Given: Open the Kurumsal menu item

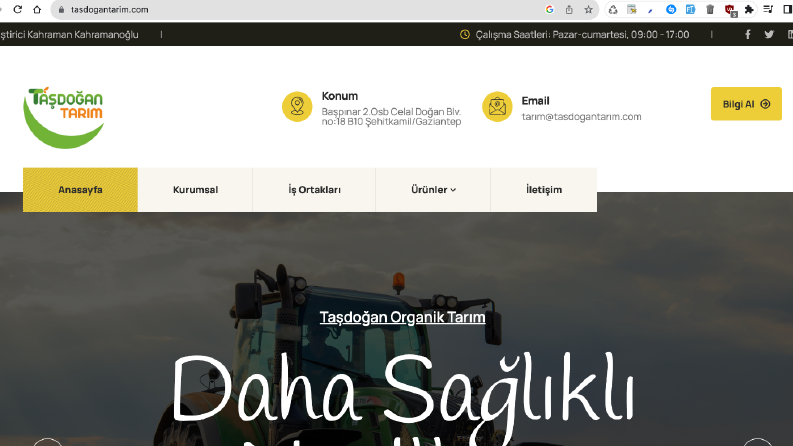Looking at the screenshot, I should click(195, 190).
